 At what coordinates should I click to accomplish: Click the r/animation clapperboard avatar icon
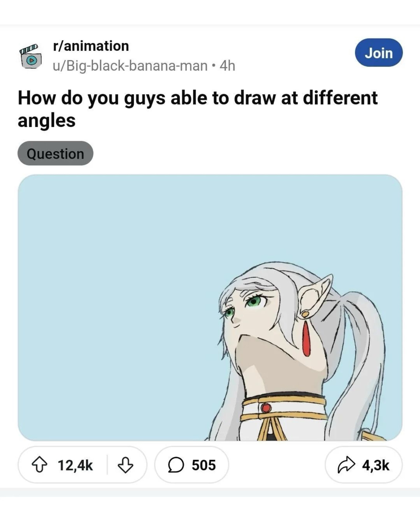(x=31, y=56)
